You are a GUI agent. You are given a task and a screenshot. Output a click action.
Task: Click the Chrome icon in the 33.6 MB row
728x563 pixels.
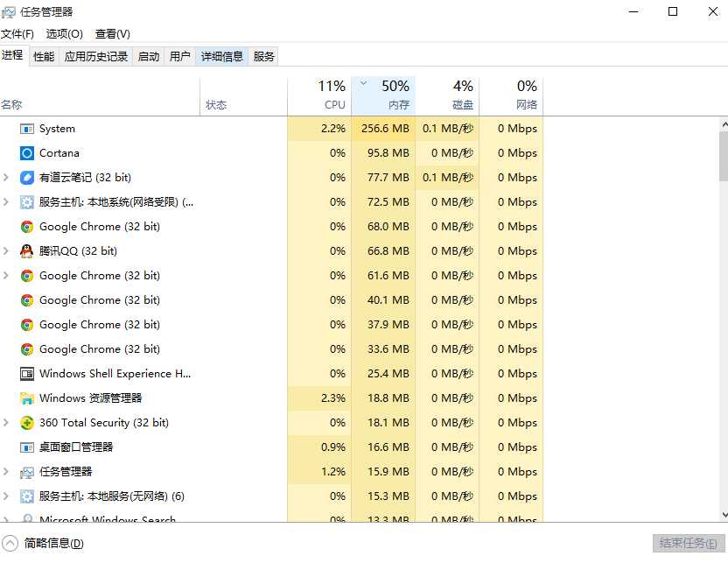27,348
